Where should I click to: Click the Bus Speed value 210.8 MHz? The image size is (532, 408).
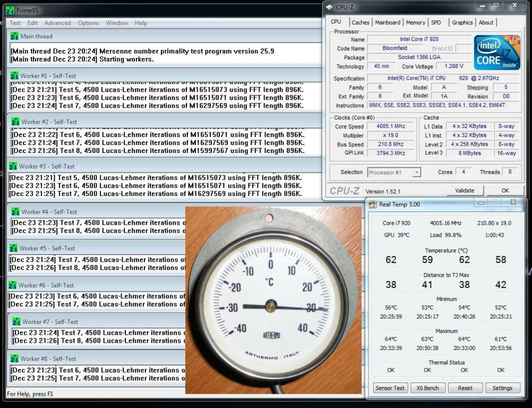391,144
